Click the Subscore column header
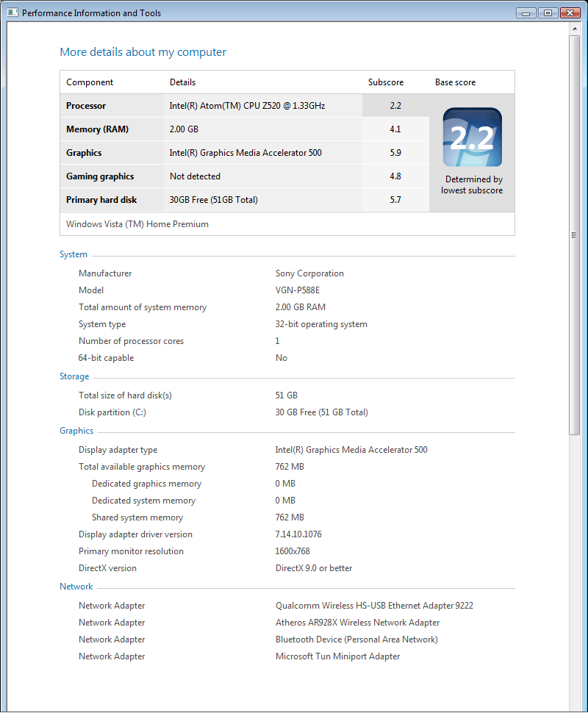Viewport: 588px width, 713px height. click(x=386, y=82)
